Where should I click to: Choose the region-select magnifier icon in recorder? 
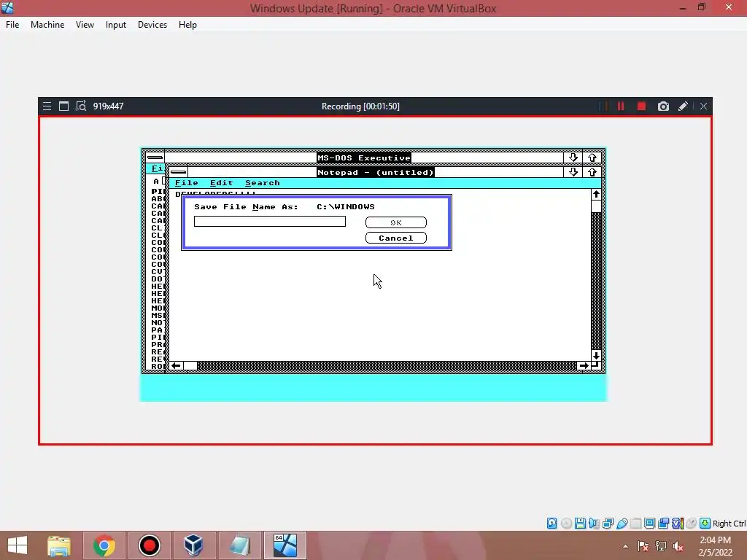point(81,106)
